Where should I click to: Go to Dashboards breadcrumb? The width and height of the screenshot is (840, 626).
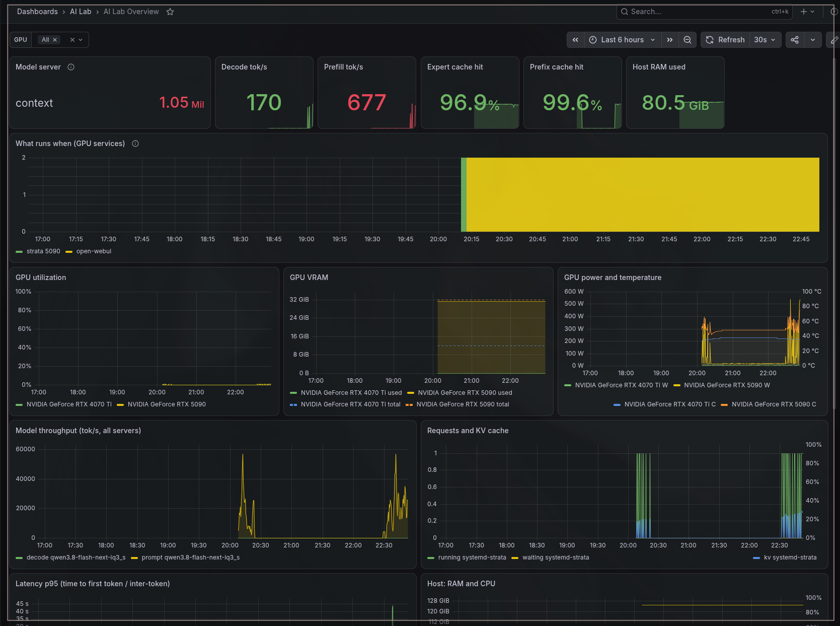(x=37, y=12)
